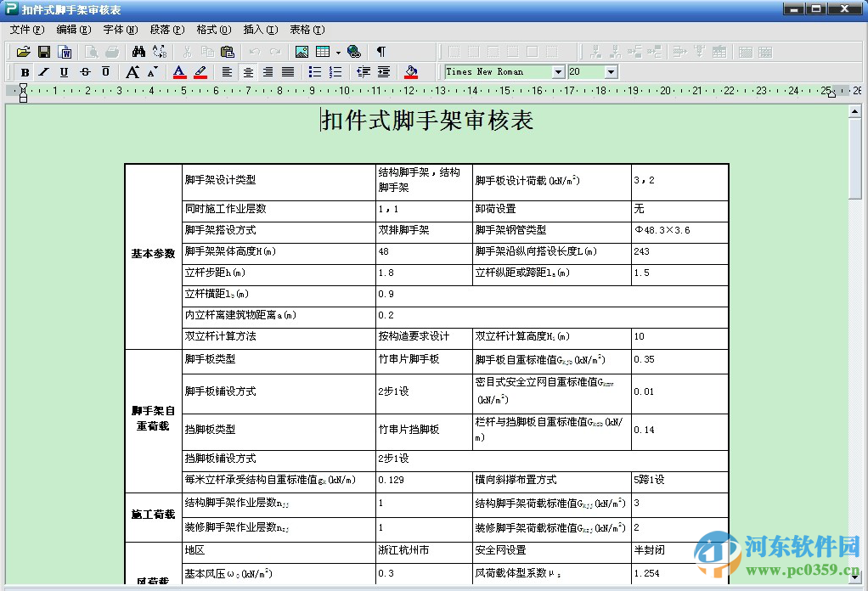Screen dimensions: 868x591
Task: Click the Insert Picture icon
Action: [x=302, y=51]
